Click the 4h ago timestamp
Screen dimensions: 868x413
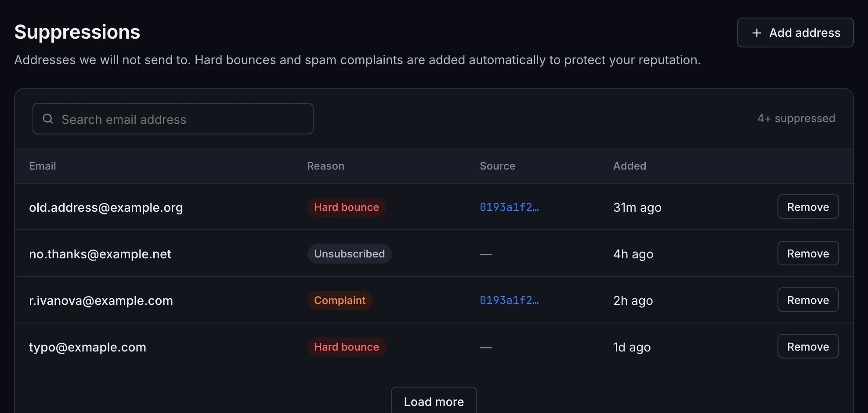pos(633,254)
